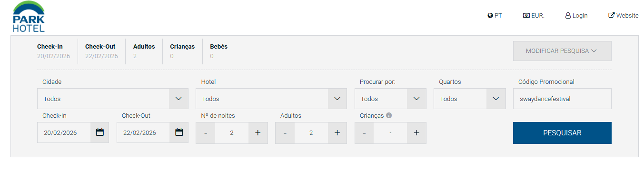Image resolution: width=644 pixels, height=173 pixels.
Task: Change the EUR currency option
Action: coord(534,16)
